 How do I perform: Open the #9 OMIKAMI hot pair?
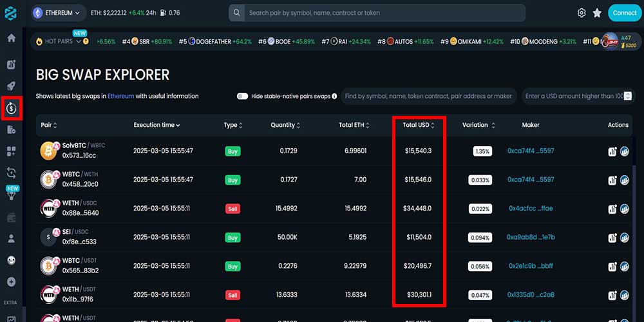tap(472, 41)
